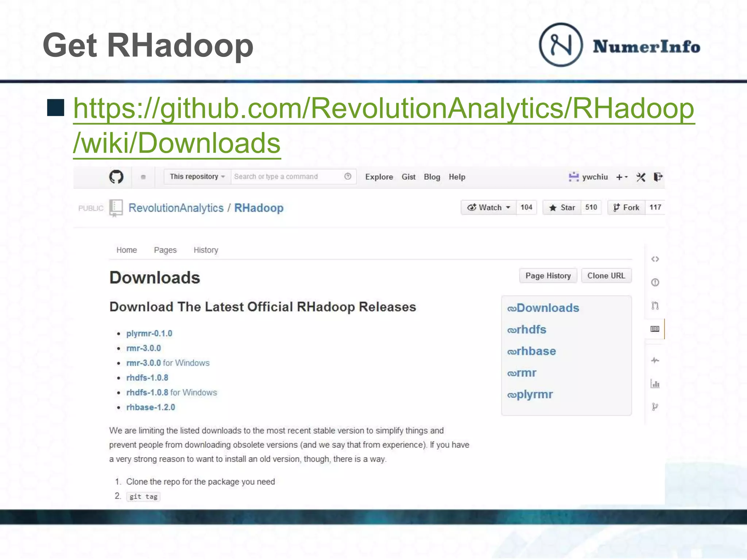The image size is (747, 560).
Task: Click the ywchiu user avatar
Action: coord(574,177)
